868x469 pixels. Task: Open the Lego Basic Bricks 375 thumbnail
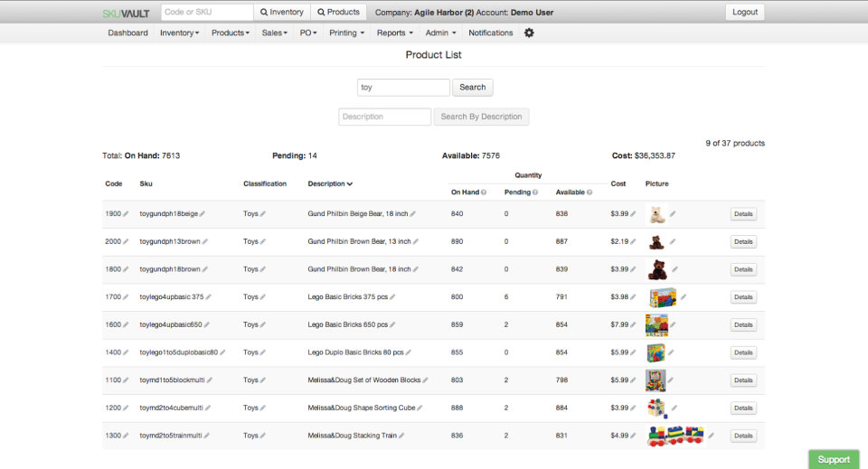[663, 297]
